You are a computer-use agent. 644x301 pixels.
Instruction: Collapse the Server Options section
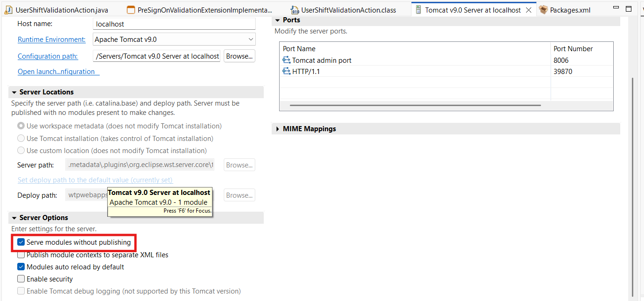coord(14,218)
